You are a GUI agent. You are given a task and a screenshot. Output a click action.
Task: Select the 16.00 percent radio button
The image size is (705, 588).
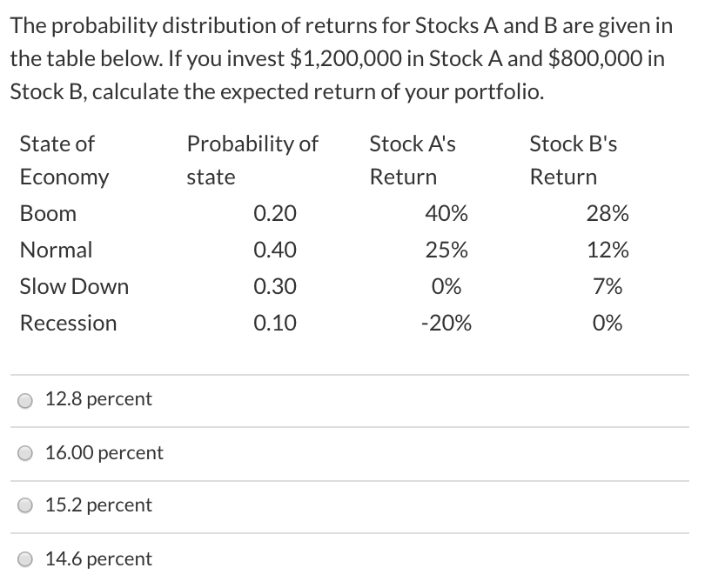point(25,453)
